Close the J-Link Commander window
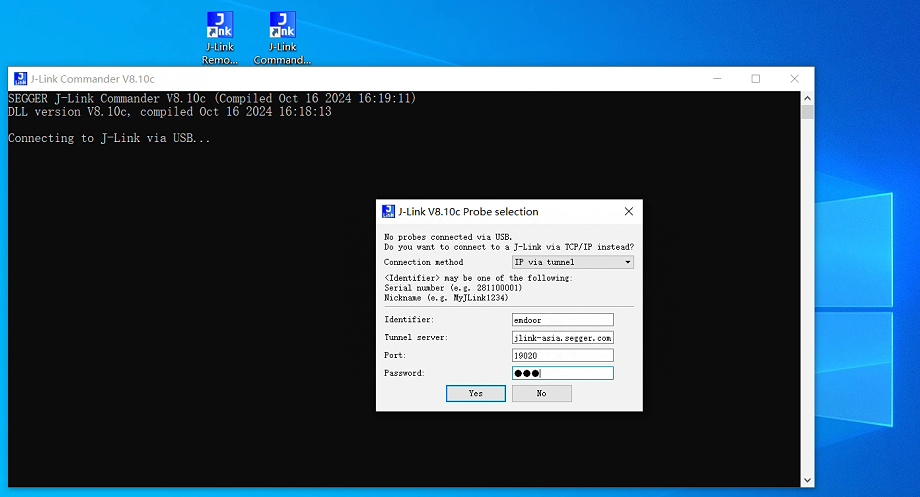Image resolution: width=920 pixels, height=497 pixels. coord(794,79)
